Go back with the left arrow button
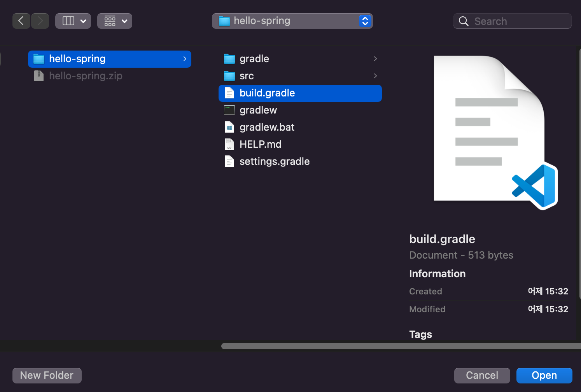The height and width of the screenshot is (392, 581). pyautogui.click(x=21, y=21)
